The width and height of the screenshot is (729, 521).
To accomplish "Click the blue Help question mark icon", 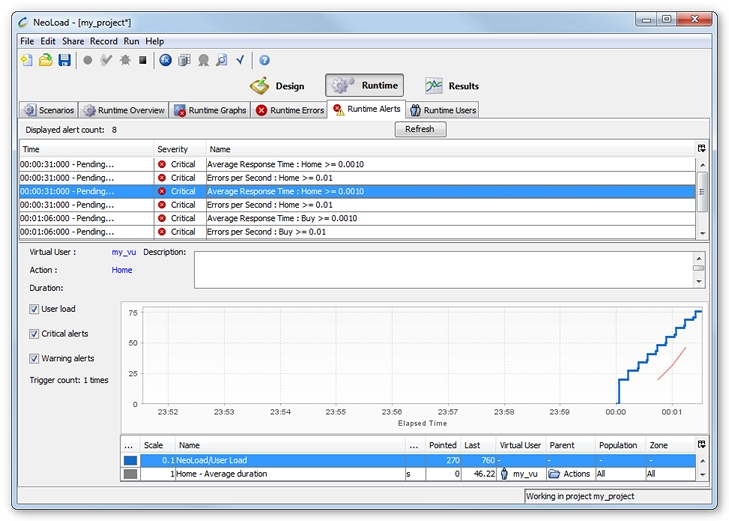I will [x=264, y=60].
